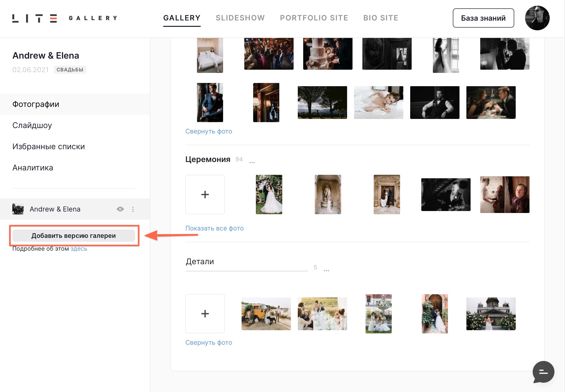Viewport: 565px width, 392px height.
Task: Toggle eye visibility for Andrew & Elena version
Action: [120, 209]
